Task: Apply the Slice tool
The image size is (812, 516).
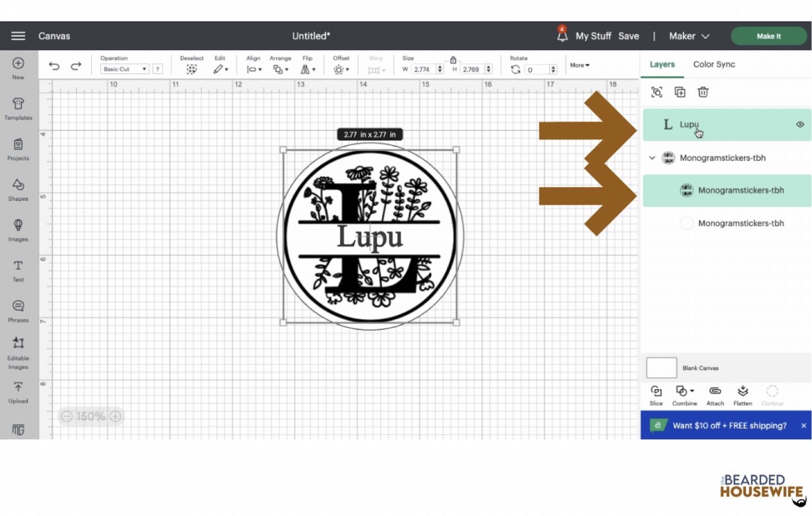Action: click(656, 394)
